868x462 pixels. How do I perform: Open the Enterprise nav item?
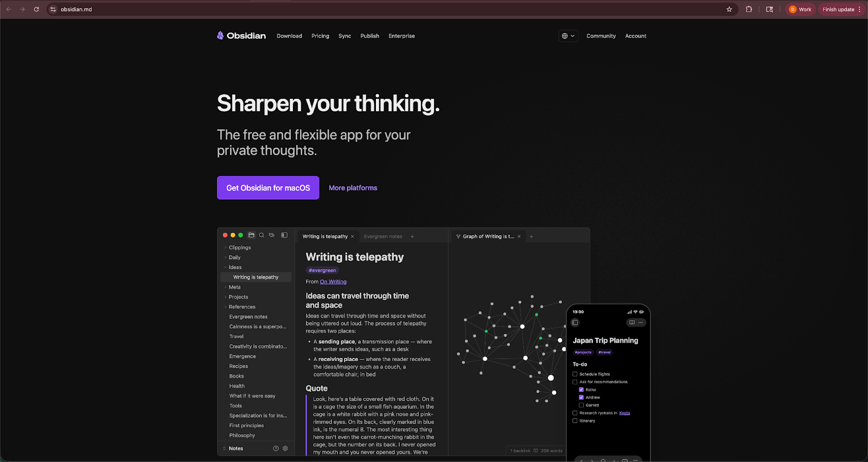[x=401, y=36]
